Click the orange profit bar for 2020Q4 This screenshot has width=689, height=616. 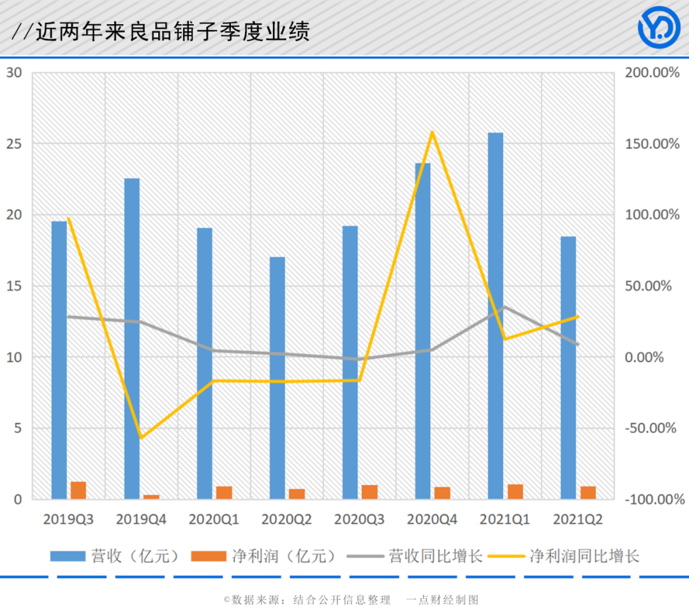(443, 493)
